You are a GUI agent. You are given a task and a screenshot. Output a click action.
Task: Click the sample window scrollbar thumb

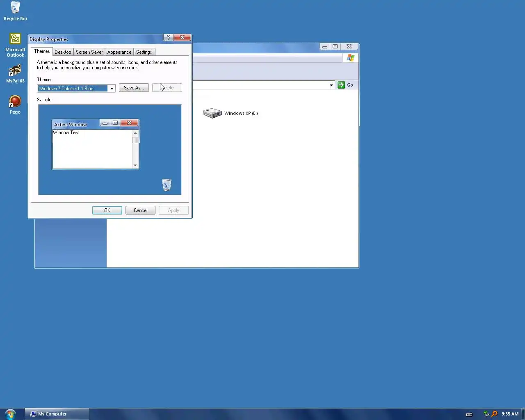pyautogui.click(x=135, y=140)
